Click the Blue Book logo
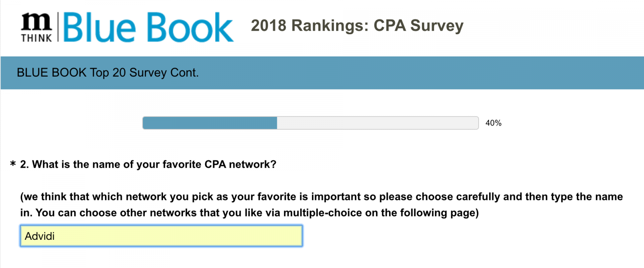Viewport: 644px width, 268px height. (x=148, y=27)
